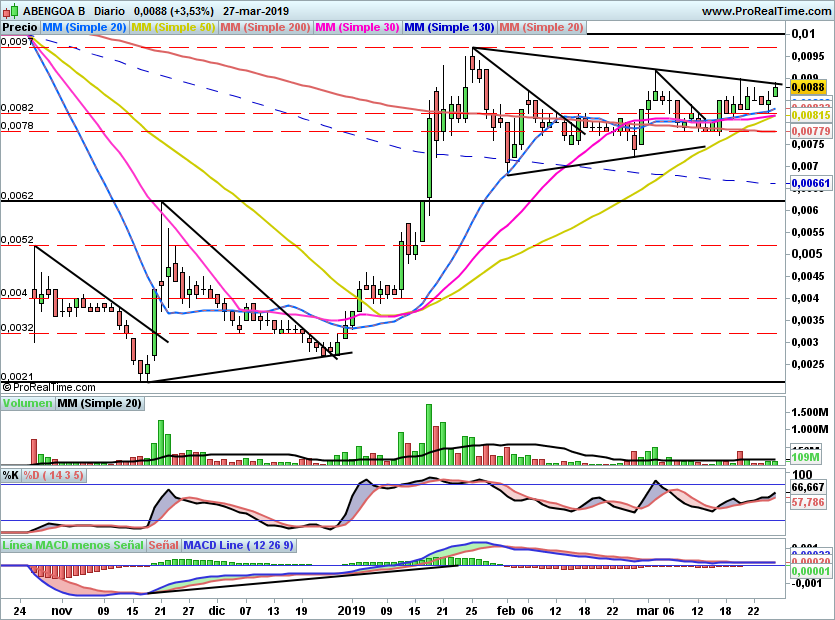Click the blue 0,00661 price tag

pos(811,183)
